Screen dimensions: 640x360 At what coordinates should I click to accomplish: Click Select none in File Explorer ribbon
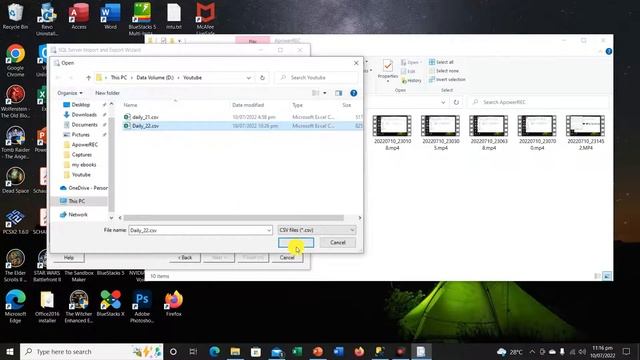[x=443, y=71]
